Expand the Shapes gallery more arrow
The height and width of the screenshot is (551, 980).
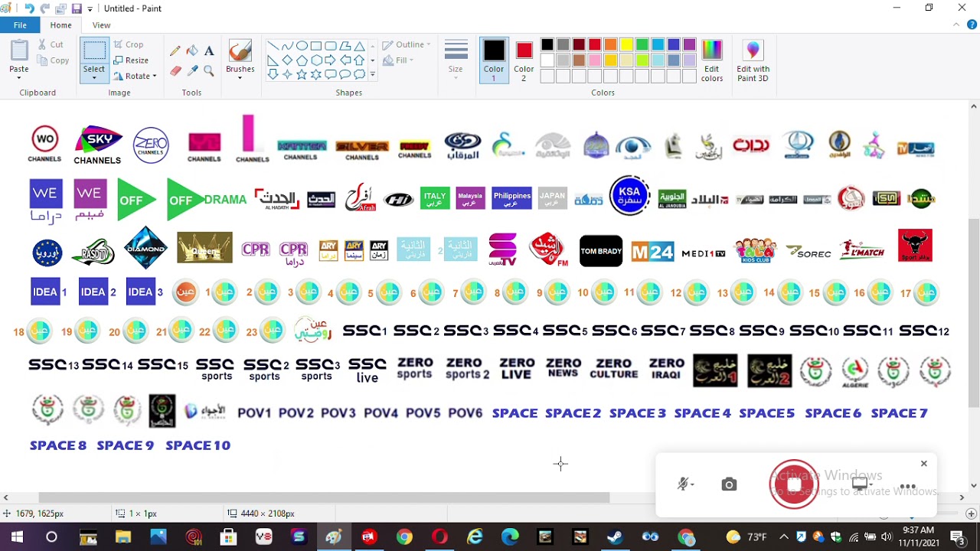[x=373, y=75]
